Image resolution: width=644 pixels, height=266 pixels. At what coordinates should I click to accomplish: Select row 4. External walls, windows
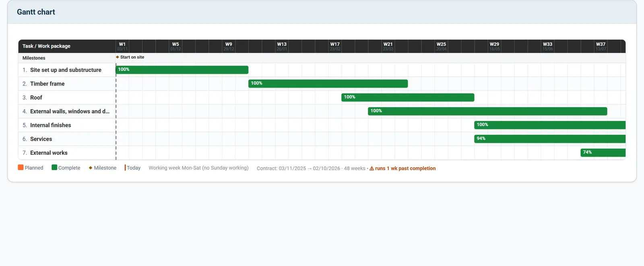67,111
